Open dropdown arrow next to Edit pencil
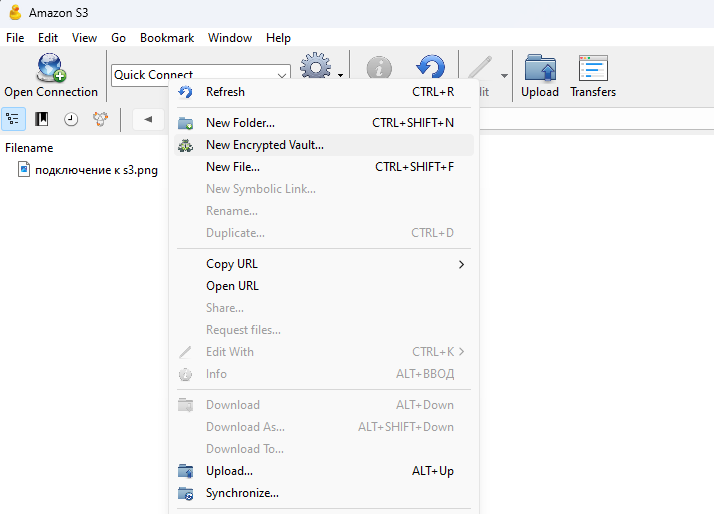Viewport: 714px width, 514px height. tap(504, 75)
